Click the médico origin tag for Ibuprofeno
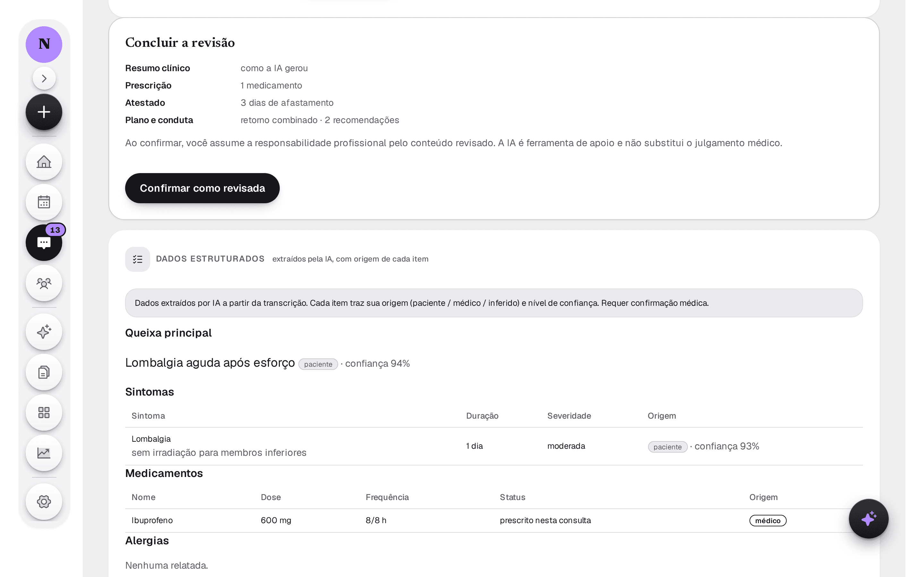This screenshot has width=924, height=577. tap(768, 521)
